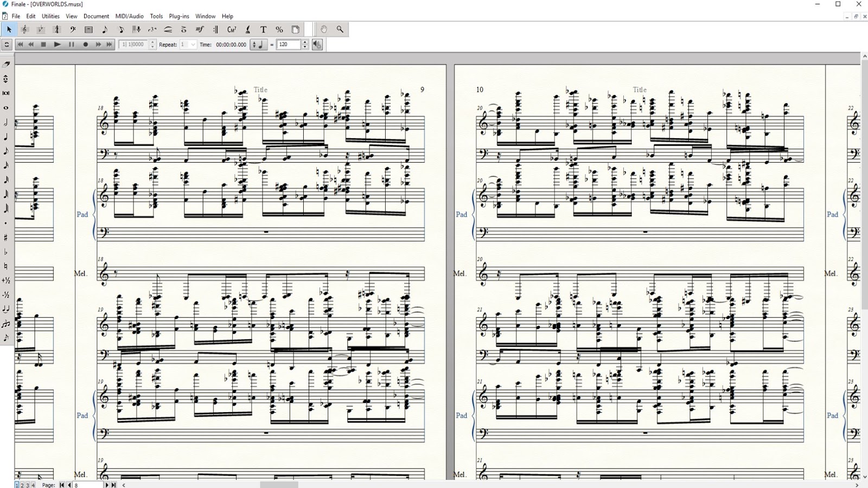Pick the Eraser in Simple Entry palette
Viewport: 868px width, 488px height.
tap(6, 64)
